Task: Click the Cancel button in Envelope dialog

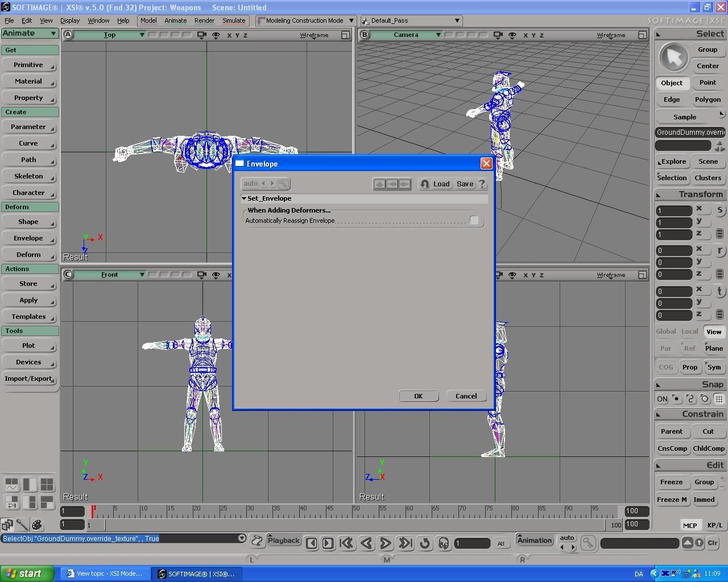Action: coord(466,396)
